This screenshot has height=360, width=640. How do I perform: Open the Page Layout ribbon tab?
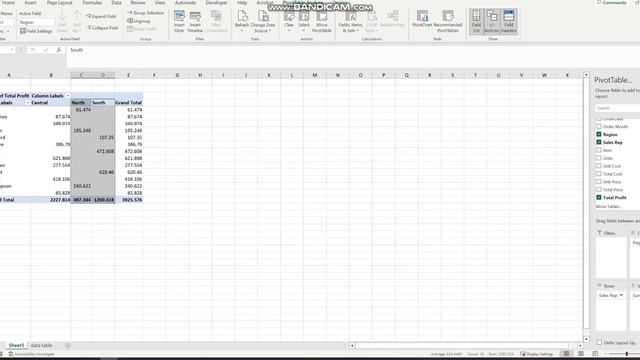tap(60, 3)
